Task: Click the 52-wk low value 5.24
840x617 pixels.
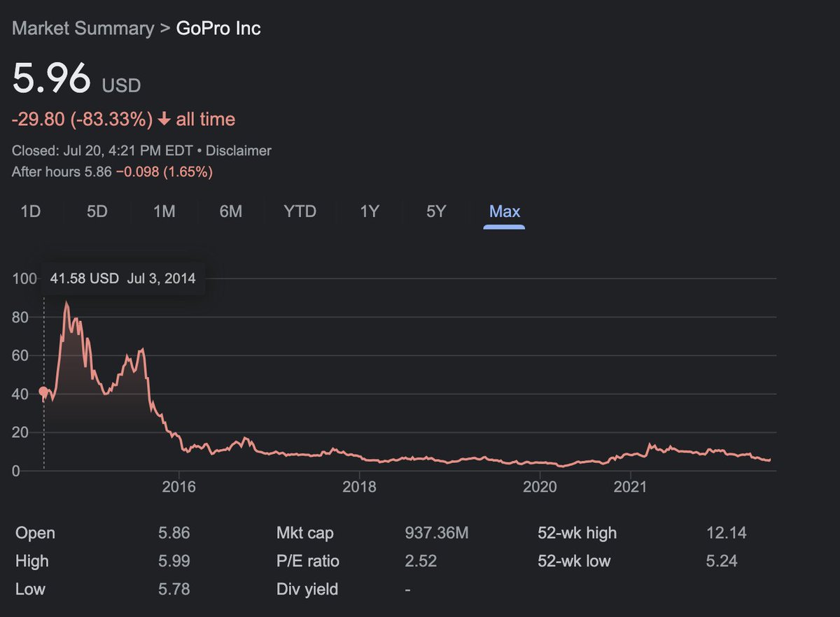Action: (722, 561)
